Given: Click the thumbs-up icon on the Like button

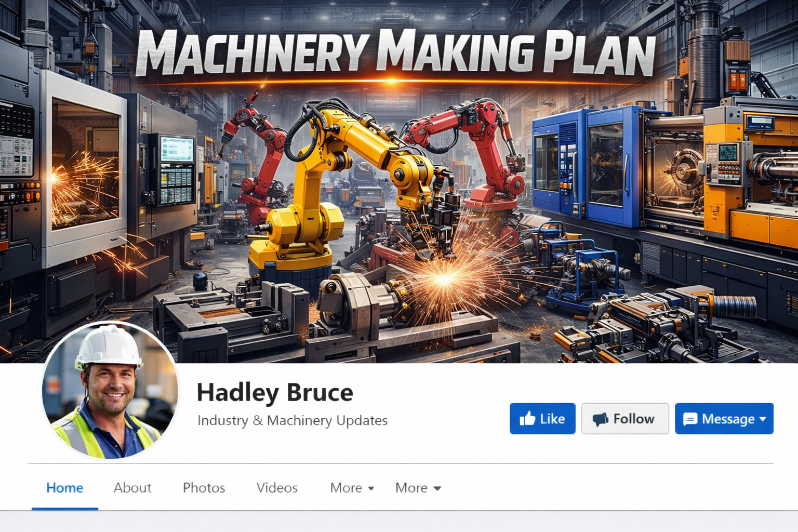Looking at the screenshot, I should pos(527,418).
